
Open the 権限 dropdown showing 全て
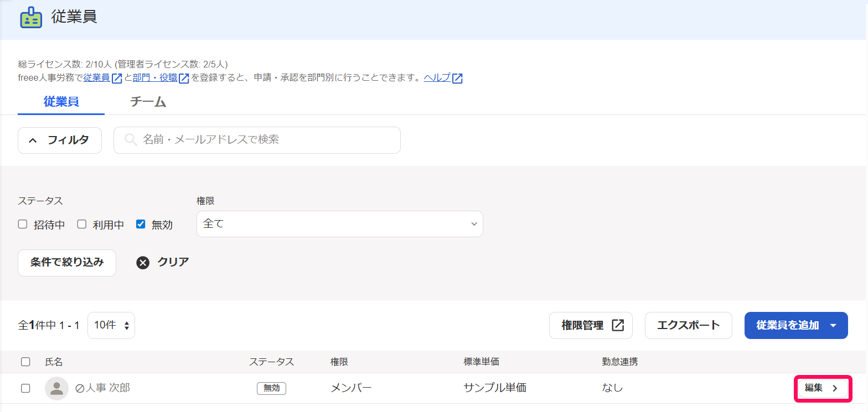340,224
